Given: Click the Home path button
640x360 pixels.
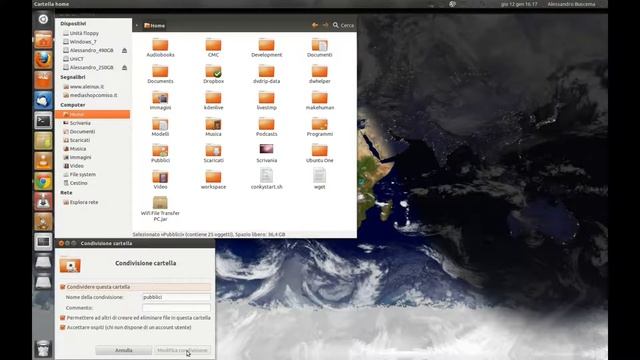Looking at the screenshot, I should pos(155,25).
